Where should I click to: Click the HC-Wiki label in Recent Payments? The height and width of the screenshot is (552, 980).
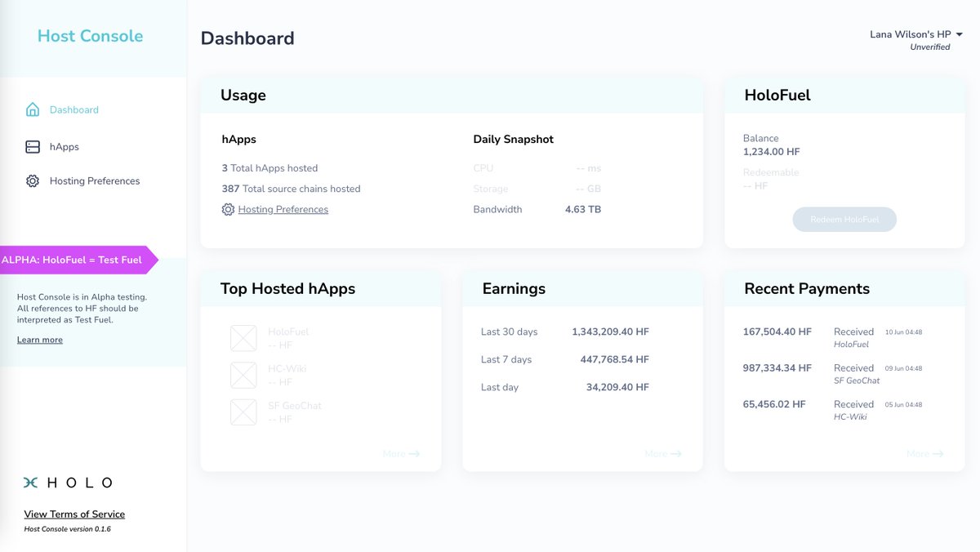850,417
